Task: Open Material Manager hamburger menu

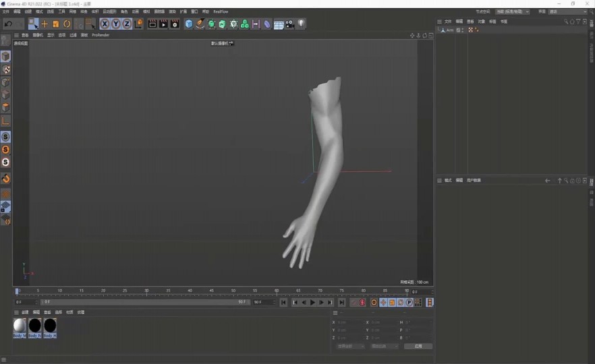Action: [16, 313]
